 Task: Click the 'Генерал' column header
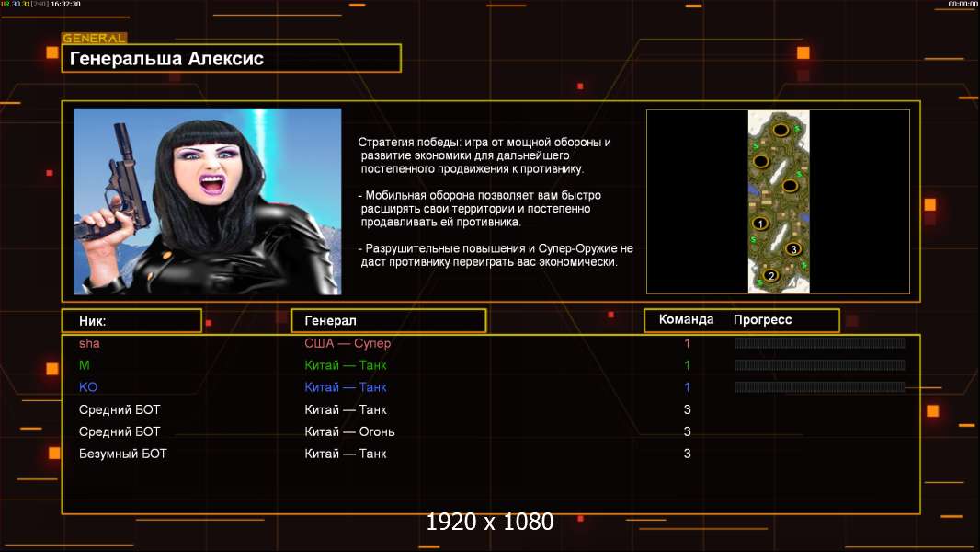pyautogui.click(x=388, y=321)
